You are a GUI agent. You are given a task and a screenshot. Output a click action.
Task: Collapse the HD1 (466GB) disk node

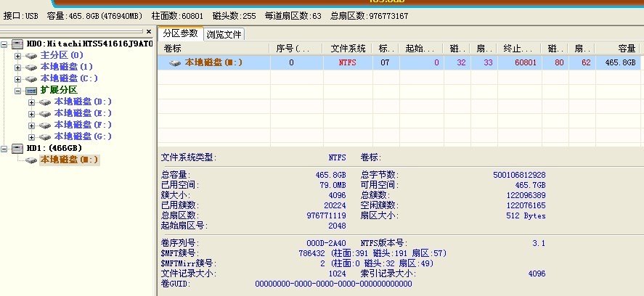point(4,149)
